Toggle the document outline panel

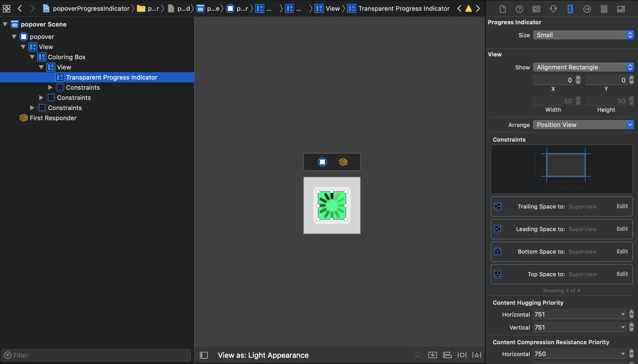click(x=204, y=355)
